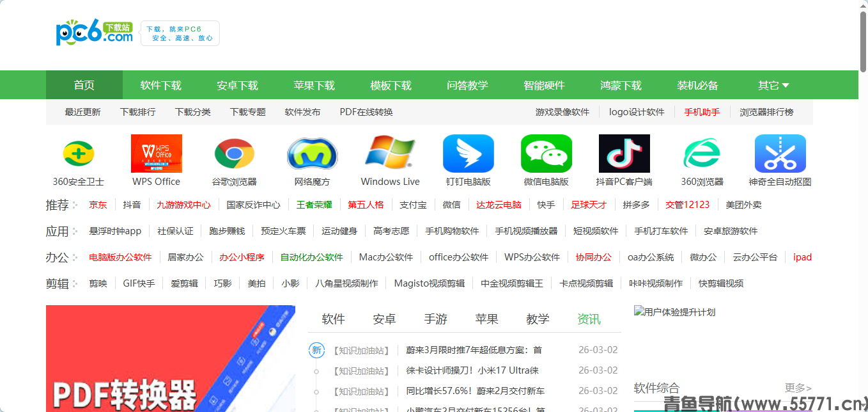Open the 软件发布 link
Viewport: 868px width, 412px height.
pos(303,112)
